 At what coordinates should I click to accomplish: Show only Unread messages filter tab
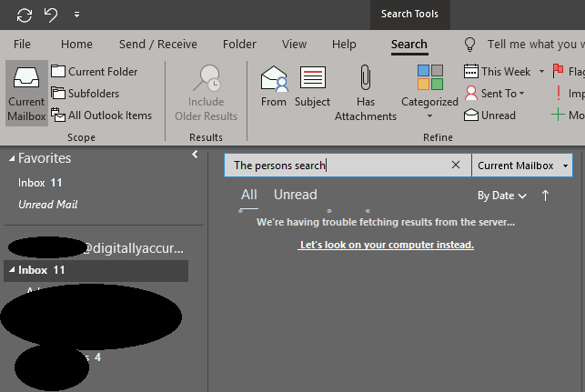296,195
